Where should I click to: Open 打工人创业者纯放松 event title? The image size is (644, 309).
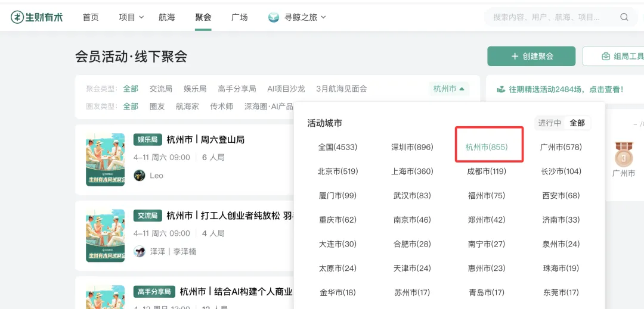pyautogui.click(x=229, y=216)
